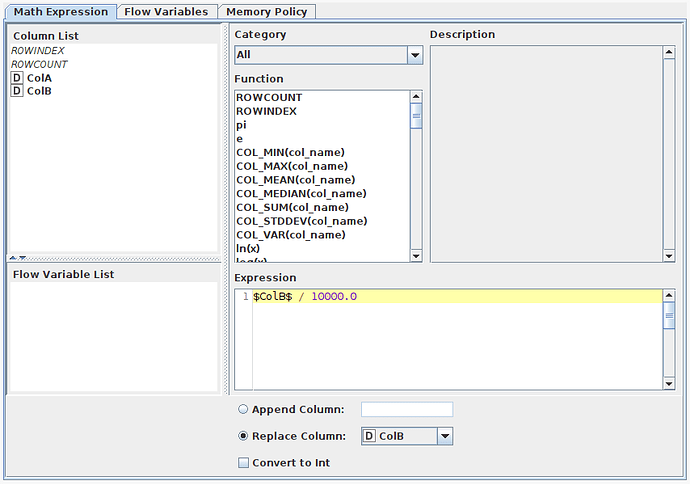Select the e constant function
690x484 pixels.
(x=239, y=139)
